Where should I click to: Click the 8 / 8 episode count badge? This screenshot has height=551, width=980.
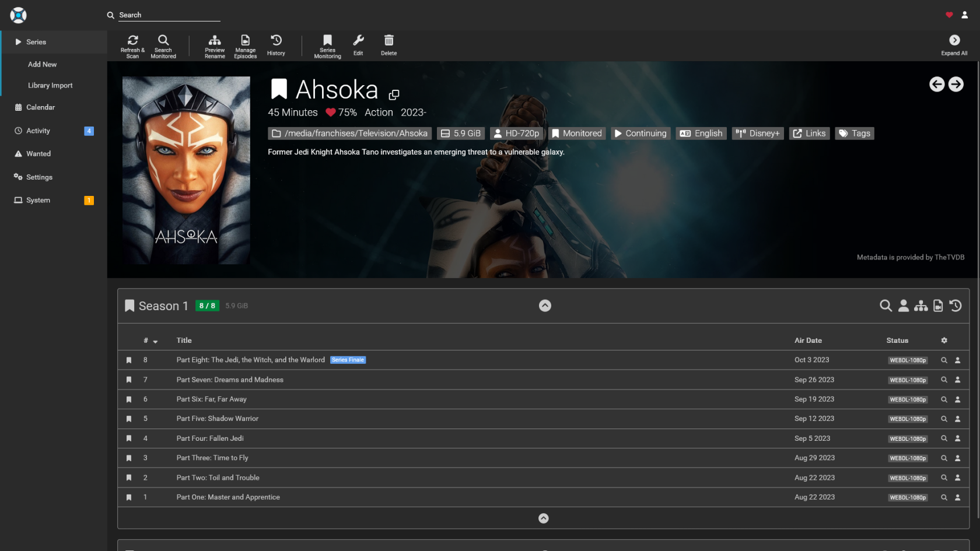pos(207,306)
